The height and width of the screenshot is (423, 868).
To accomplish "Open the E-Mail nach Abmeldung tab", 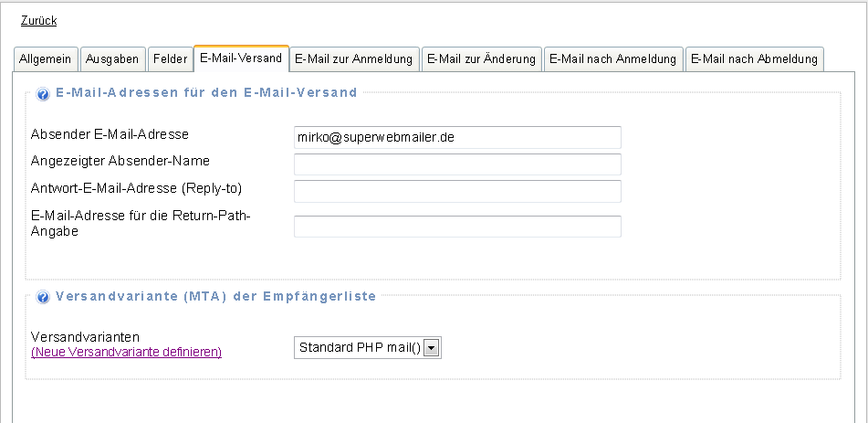I will click(754, 59).
